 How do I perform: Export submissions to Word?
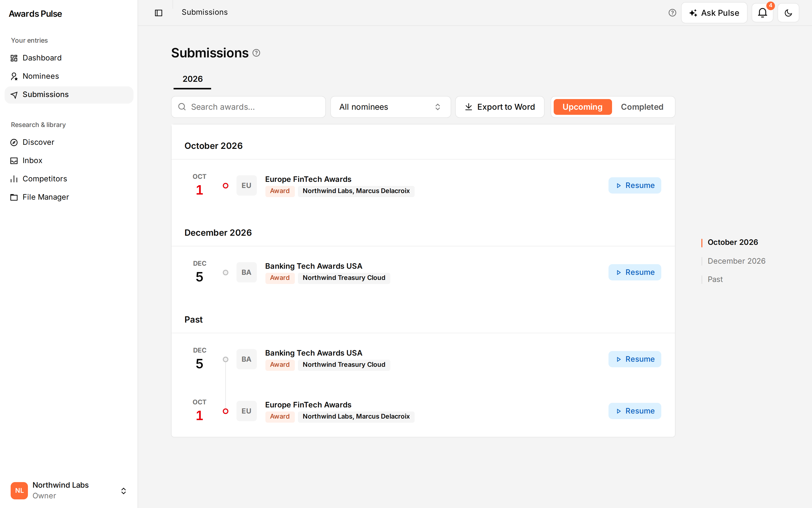[x=500, y=107]
